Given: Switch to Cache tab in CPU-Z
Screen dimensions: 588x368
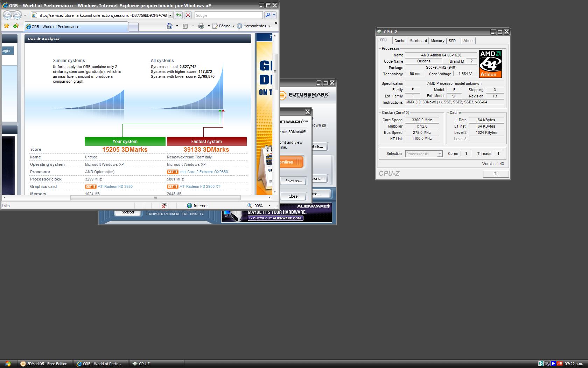Looking at the screenshot, I should pyautogui.click(x=400, y=41).
